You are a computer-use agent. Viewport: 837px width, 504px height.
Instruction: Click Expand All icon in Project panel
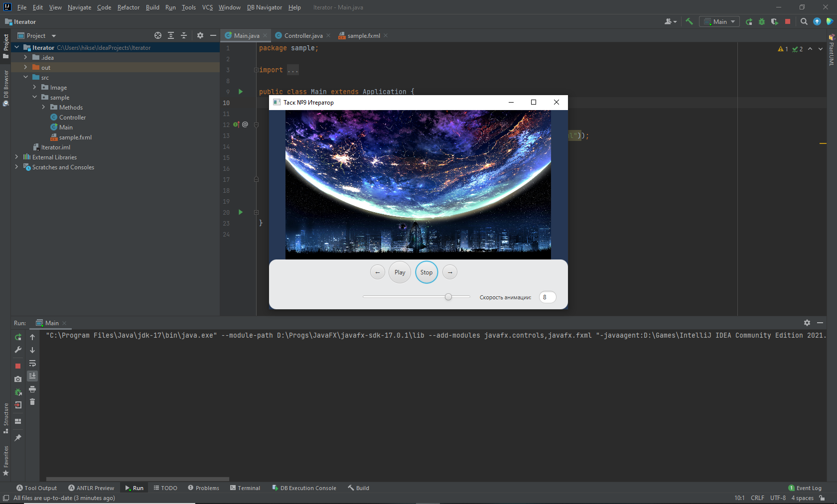tap(171, 35)
